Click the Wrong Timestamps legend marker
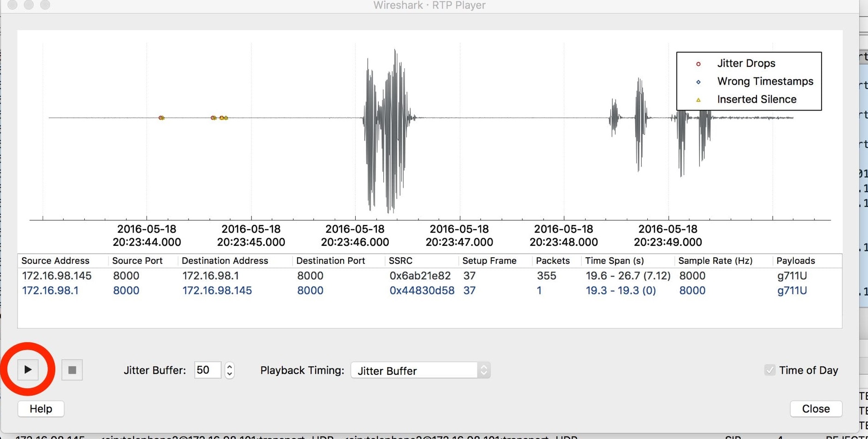Screen dimensions: 868x439 point(698,82)
